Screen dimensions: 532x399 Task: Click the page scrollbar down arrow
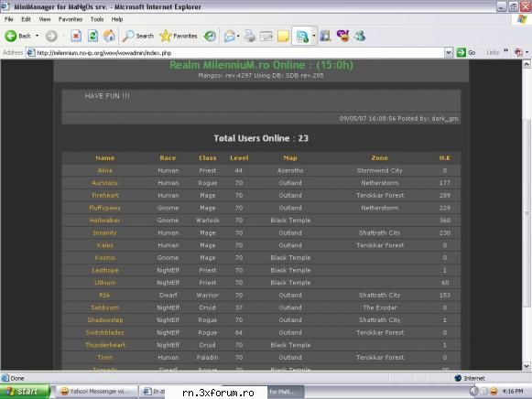pos(527,366)
